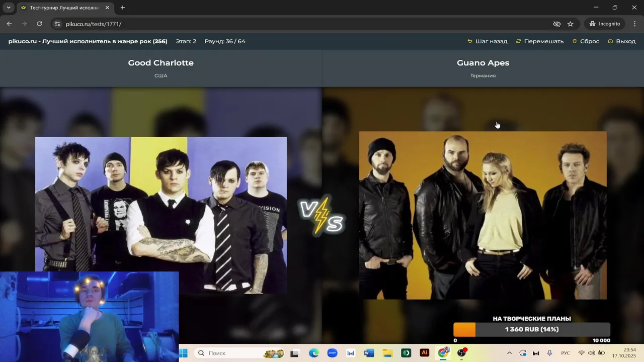Viewport: 644px width, 362px height.
Task: Open the Chrome three-dot menu
Action: [634, 24]
